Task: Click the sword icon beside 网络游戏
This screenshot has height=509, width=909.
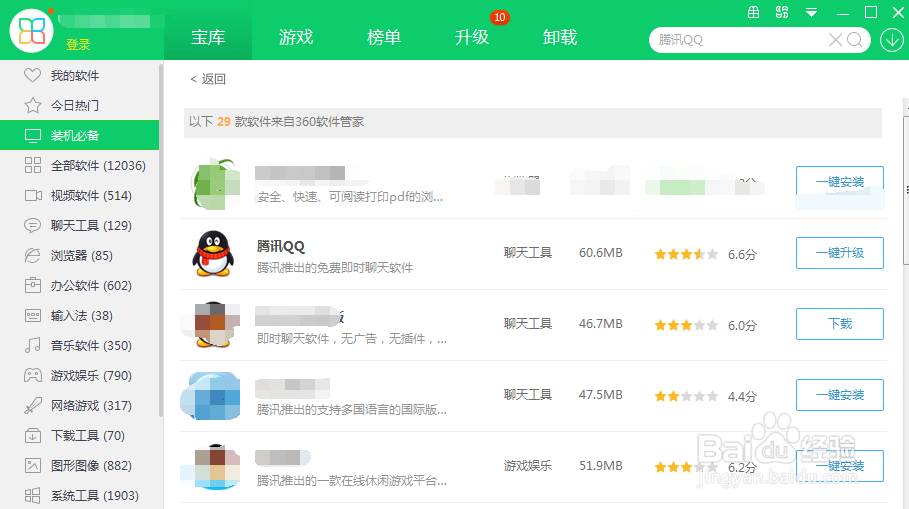Action: point(33,406)
